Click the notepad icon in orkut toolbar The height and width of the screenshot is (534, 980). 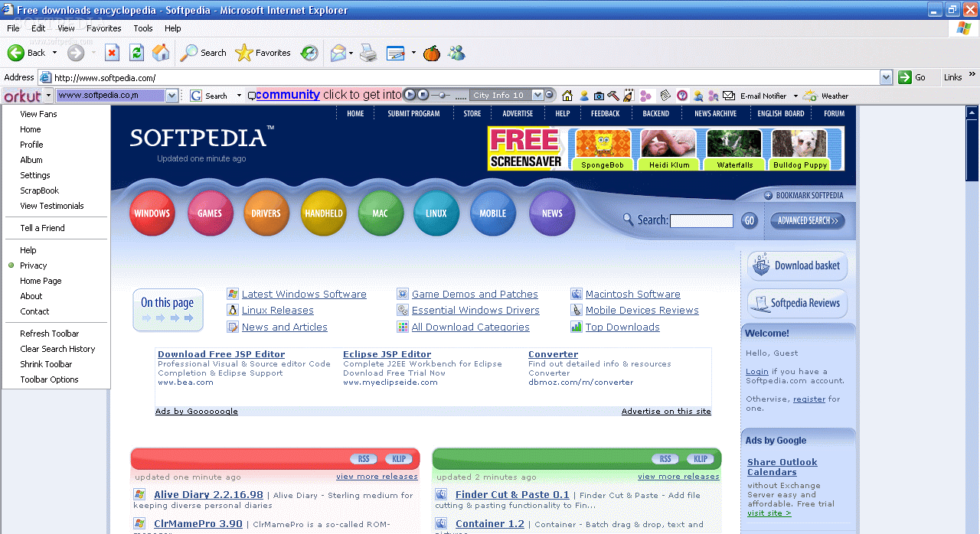[x=665, y=96]
